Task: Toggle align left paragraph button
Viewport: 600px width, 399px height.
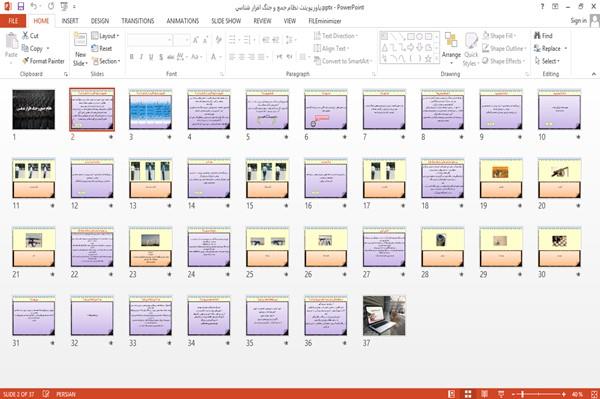Action: click(232, 57)
